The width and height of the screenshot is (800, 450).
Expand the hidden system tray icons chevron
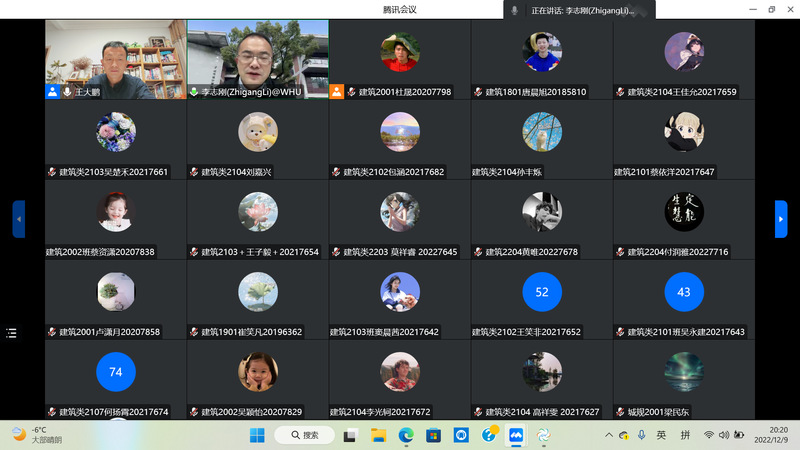click(x=610, y=435)
